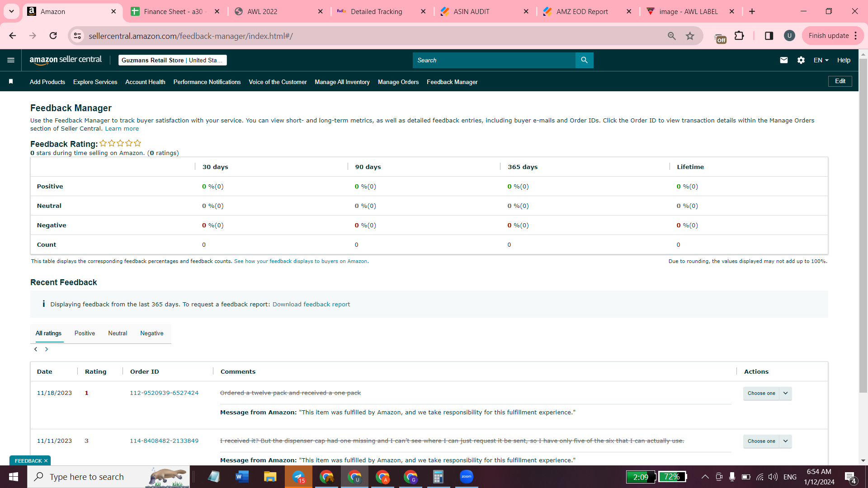The width and height of the screenshot is (868, 488).
Task: Open Account Health in nav bar
Action: (x=145, y=82)
